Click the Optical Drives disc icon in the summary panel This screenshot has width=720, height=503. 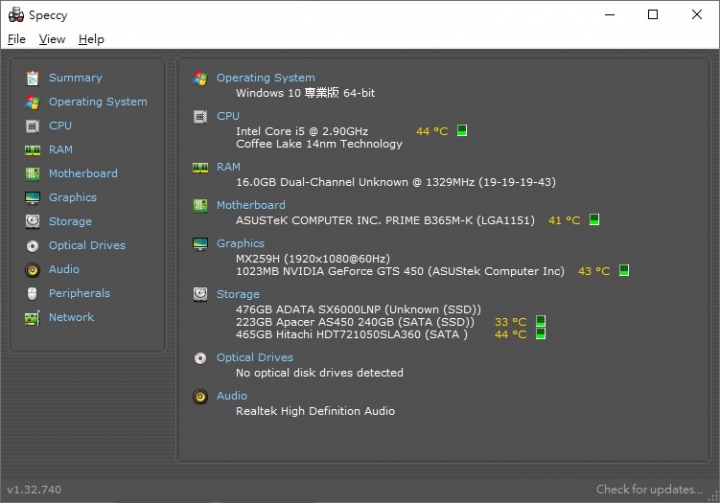(x=200, y=358)
